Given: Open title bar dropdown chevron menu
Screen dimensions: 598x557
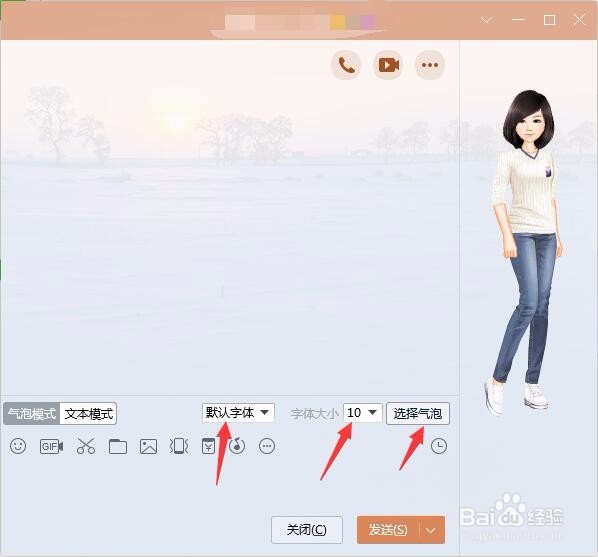Looking at the screenshot, I should click(487, 19).
